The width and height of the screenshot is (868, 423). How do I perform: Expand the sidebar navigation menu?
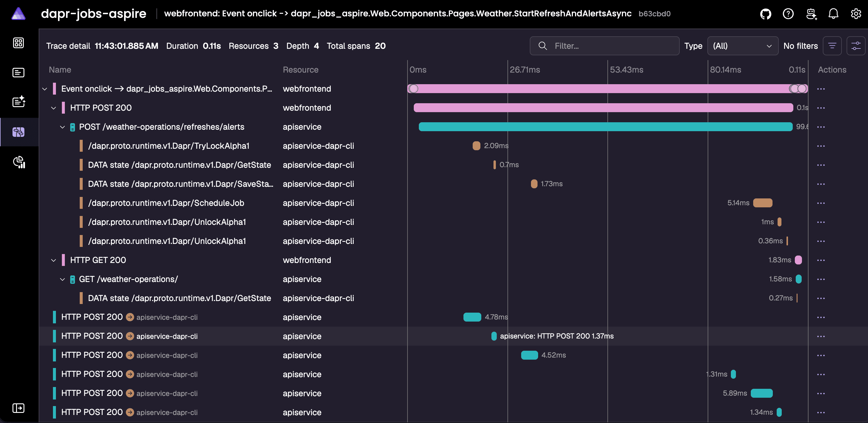[x=18, y=408]
